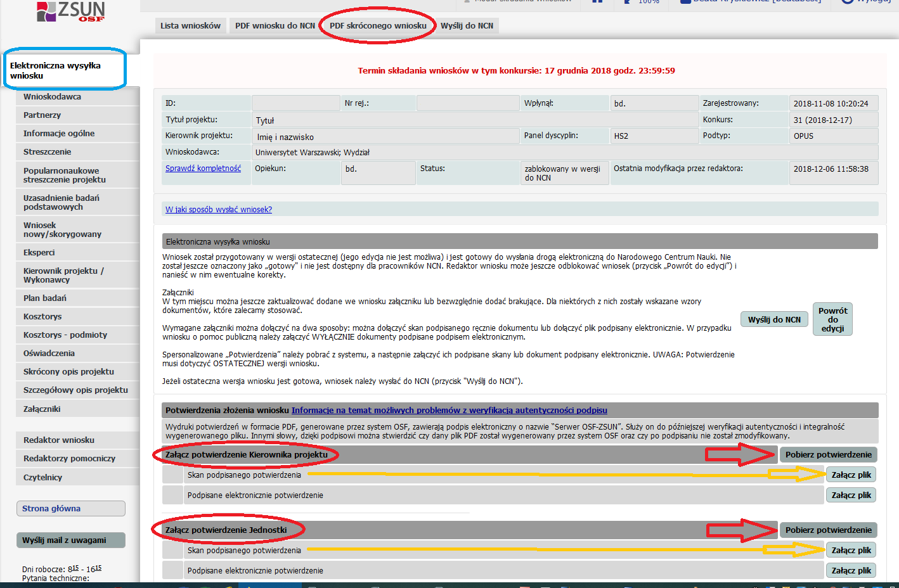The height and width of the screenshot is (588, 899).
Task: Select the PDF skróconego wniosku tab
Action: pos(378,26)
